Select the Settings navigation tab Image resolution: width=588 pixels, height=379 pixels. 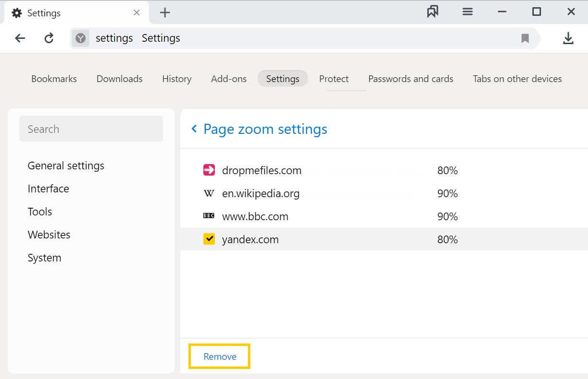pyautogui.click(x=282, y=79)
